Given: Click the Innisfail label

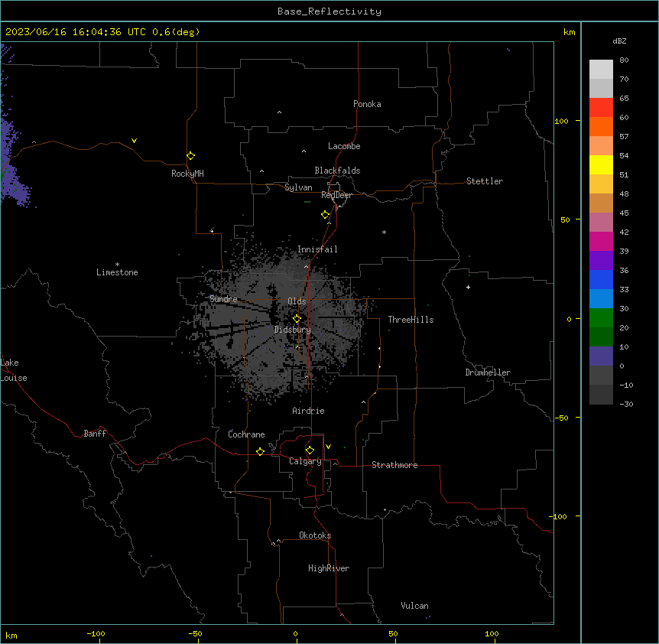Looking at the screenshot, I should coord(317,249).
